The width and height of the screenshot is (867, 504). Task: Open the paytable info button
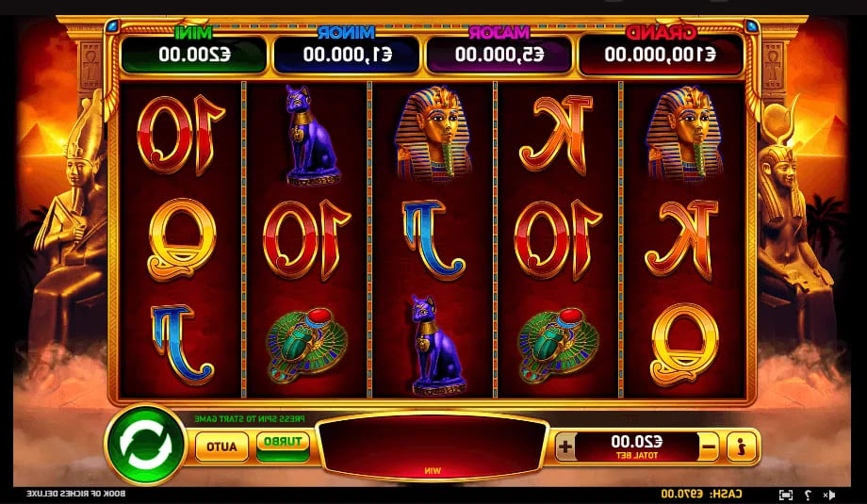(742, 447)
